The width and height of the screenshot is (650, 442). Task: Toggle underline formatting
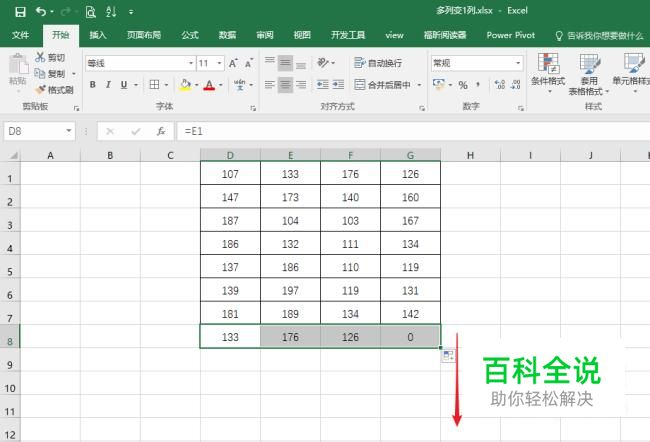pos(124,85)
